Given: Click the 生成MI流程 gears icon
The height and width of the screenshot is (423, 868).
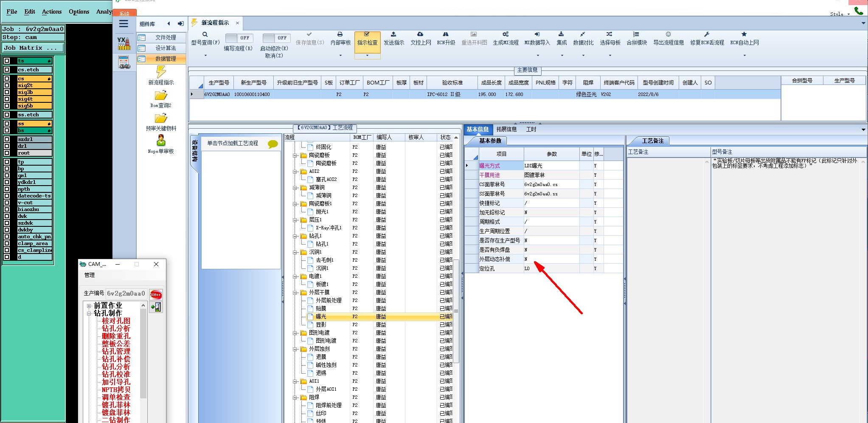Looking at the screenshot, I should click(x=506, y=34).
